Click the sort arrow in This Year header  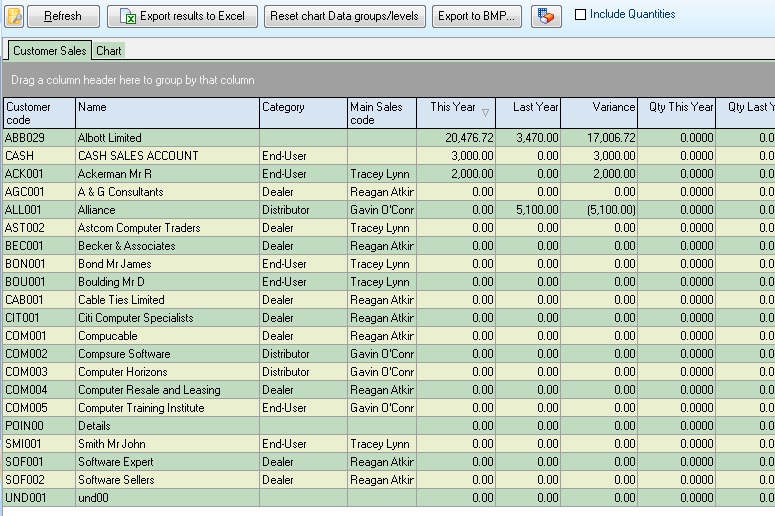(x=486, y=113)
